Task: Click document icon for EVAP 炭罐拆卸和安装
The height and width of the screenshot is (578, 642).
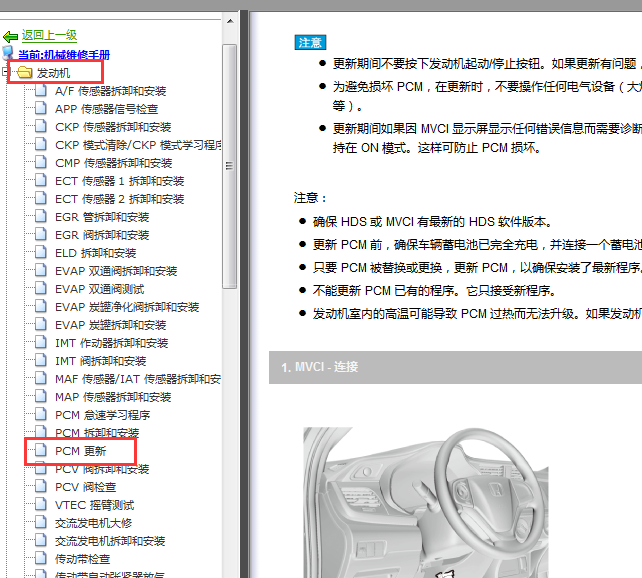Action: (x=41, y=325)
